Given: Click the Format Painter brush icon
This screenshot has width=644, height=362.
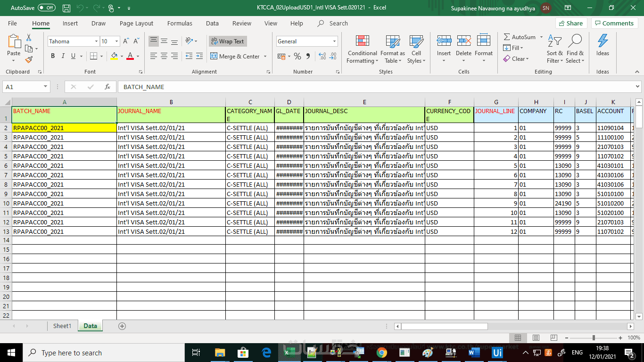Looking at the screenshot, I should click(x=29, y=60).
